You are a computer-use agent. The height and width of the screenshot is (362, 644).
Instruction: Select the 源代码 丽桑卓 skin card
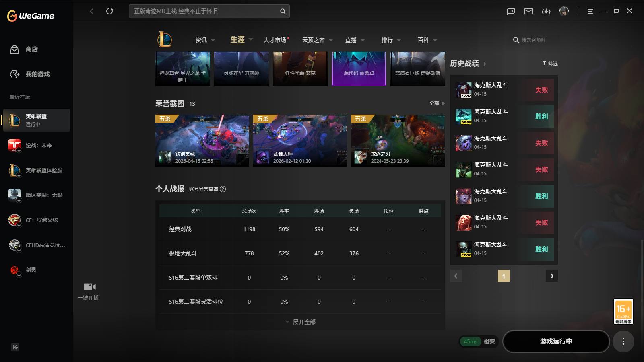[x=359, y=69]
